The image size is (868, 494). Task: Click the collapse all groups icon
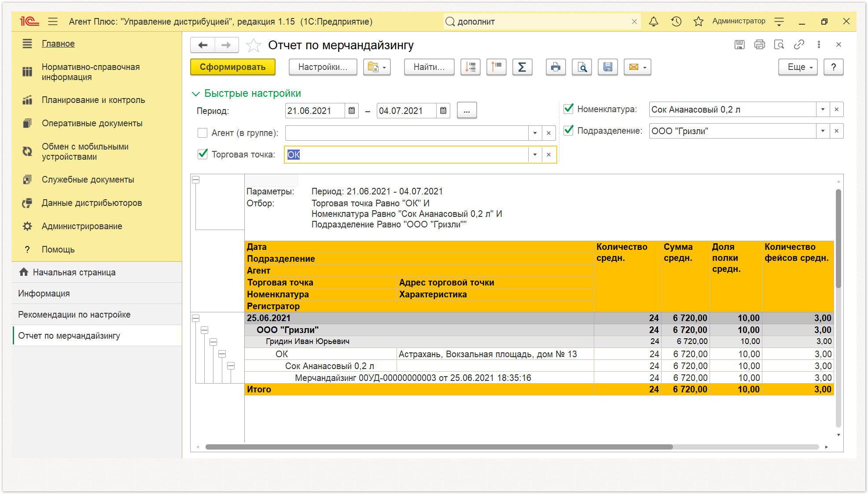click(497, 67)
